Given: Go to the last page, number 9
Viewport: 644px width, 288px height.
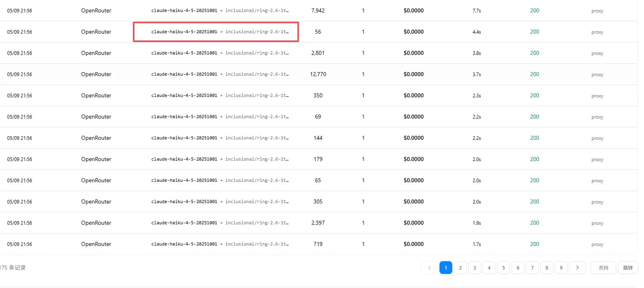Looking at the screenshot, I should pyautogui.click(x=561, y=268).
